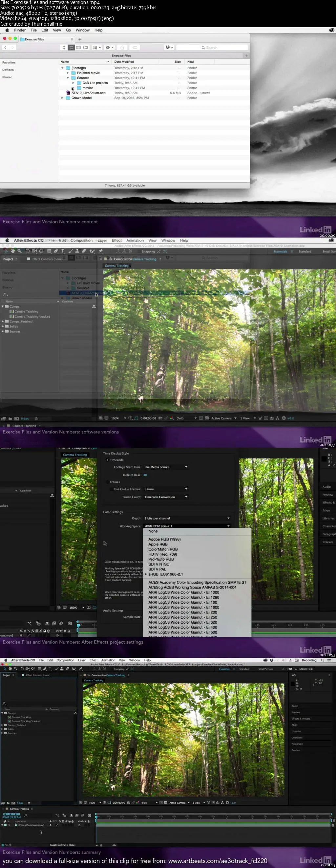This screenshot has width=336, height=868.
Task: Open Spotlight search in the summary frame menu bar
Action: tap(323, 660)
